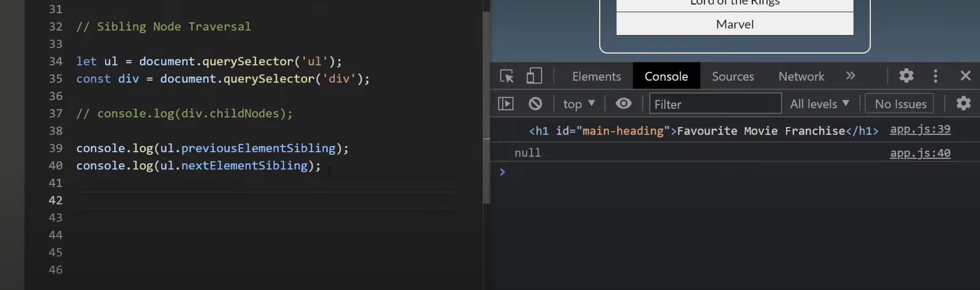The height and width of the screenshot is (290, 980).
Task: Click nextElementSibling in line 40
Action: coord(244,166)
